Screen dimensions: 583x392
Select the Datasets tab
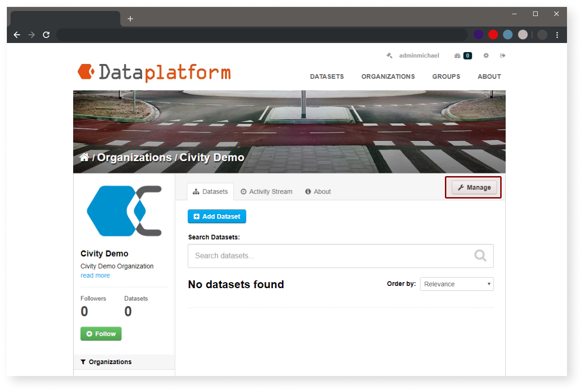pos(210,192)
